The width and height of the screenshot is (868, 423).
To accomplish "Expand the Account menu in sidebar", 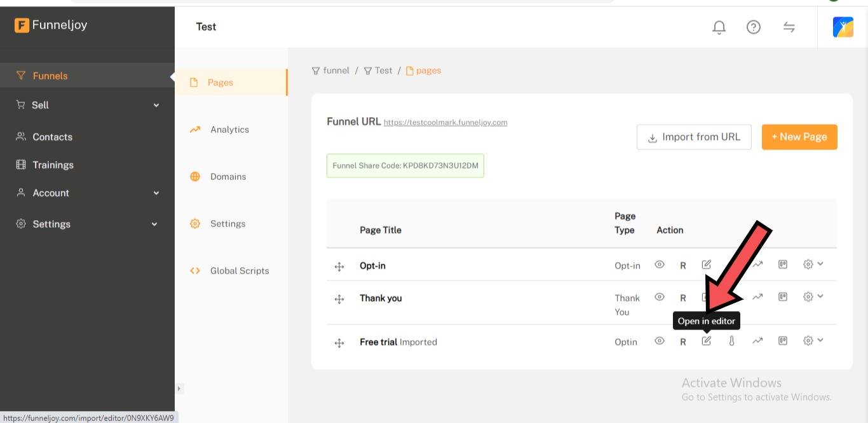I will (x=88, y=193).
